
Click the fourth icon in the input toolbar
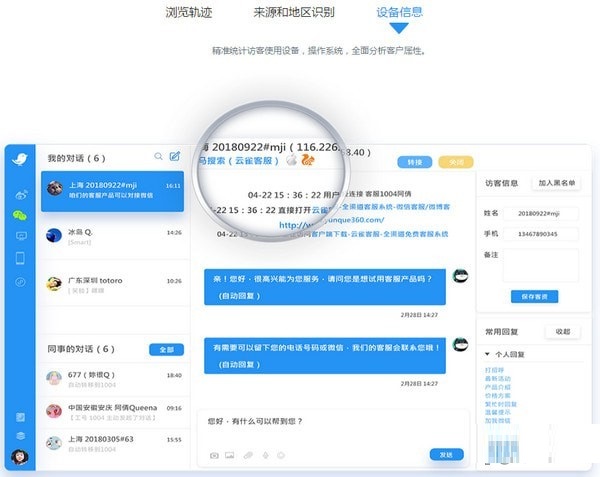(266, 455)
